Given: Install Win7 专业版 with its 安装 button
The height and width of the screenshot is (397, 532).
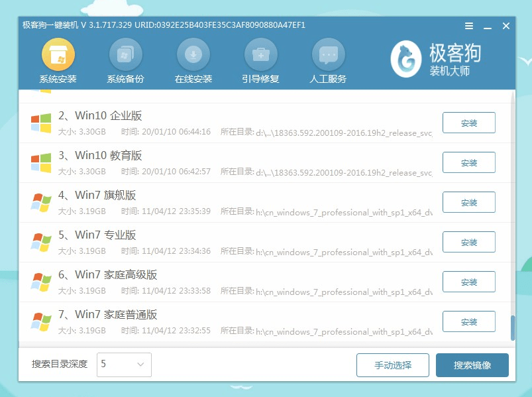Looking at the screenshot, I should [469, 242].
